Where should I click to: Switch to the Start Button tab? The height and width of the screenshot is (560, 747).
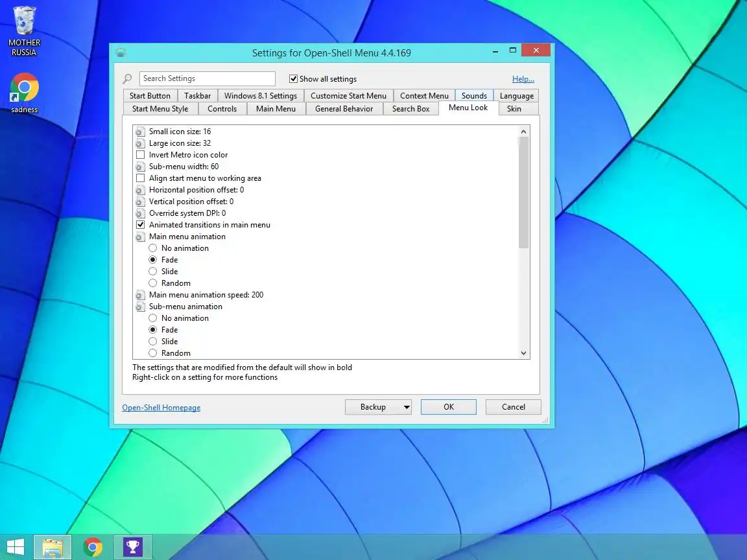[150, 96]
